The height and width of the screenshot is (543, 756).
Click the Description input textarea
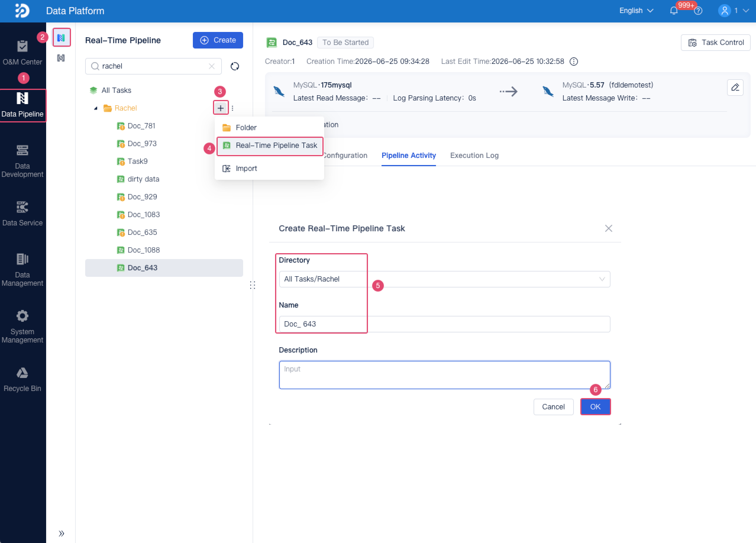tap(444, 375)
